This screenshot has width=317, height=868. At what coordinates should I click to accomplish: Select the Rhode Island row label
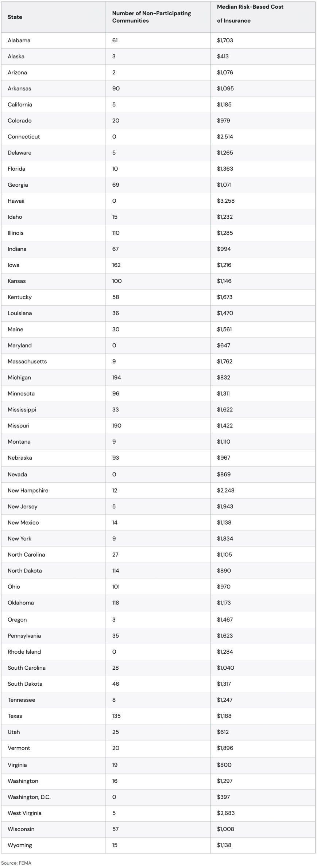point(24,651)
